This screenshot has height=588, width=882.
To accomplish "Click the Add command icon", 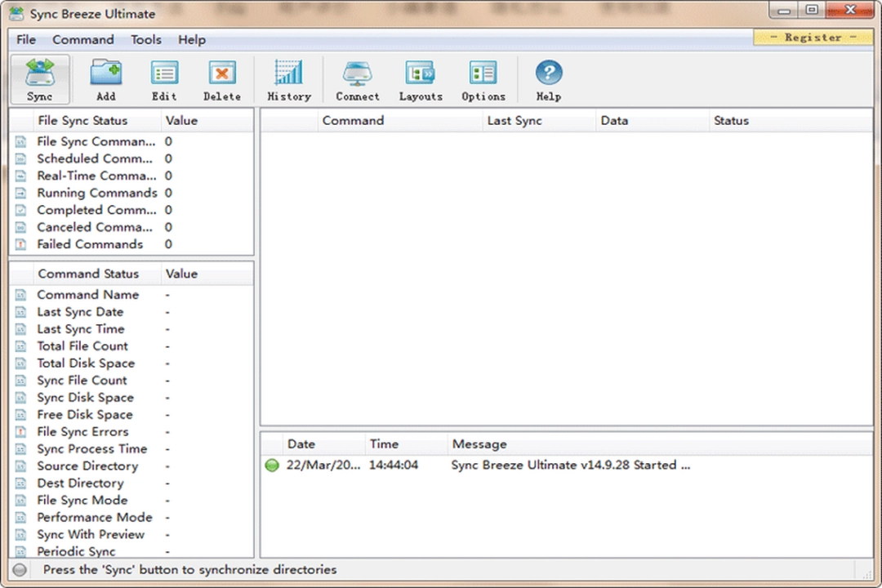I will 105,78.
